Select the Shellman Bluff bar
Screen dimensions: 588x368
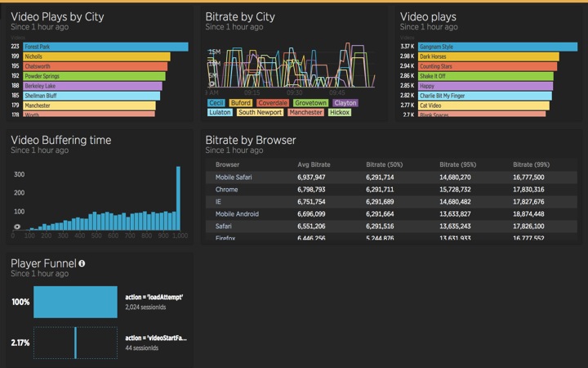[x=91, y=96]
